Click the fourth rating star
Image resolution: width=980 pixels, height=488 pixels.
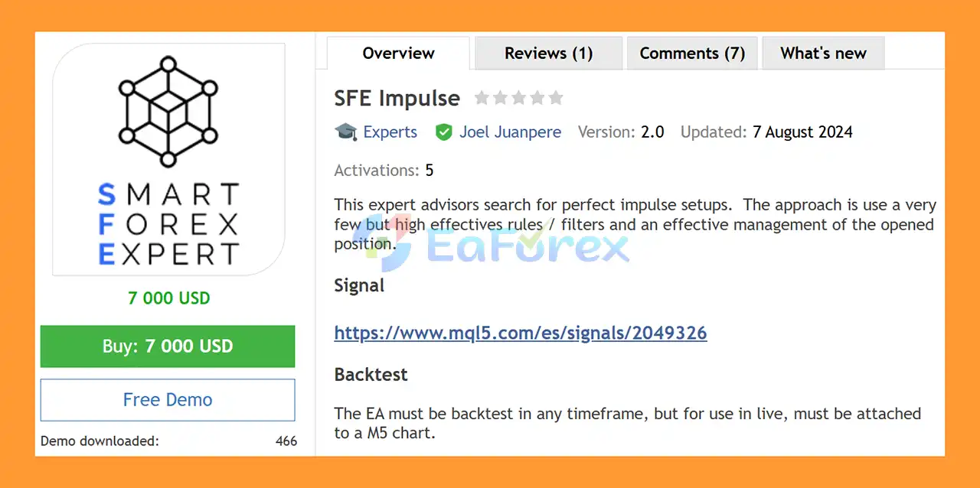(537, 98)
